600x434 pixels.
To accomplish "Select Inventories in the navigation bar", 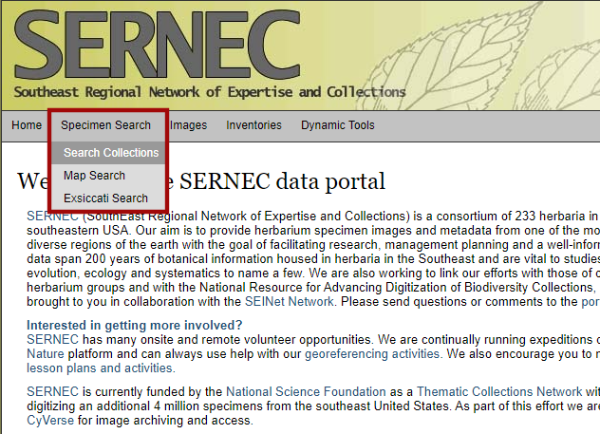I will pyautogui.click(x=254, y=125).
